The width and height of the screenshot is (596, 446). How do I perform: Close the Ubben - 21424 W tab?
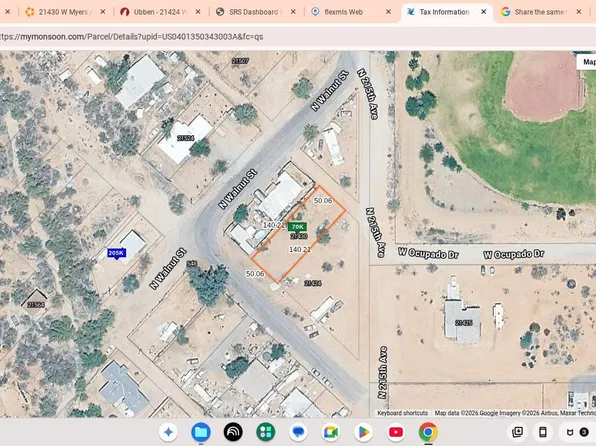pos(198,12)
